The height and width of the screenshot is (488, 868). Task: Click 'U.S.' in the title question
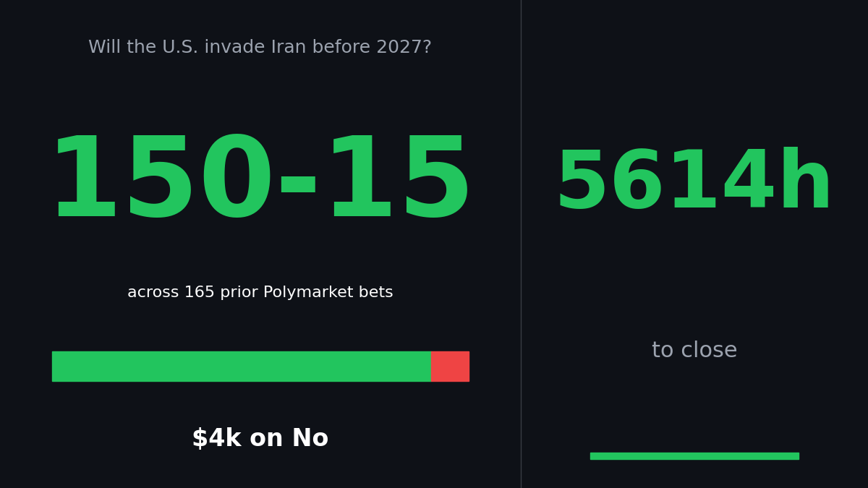179,48
